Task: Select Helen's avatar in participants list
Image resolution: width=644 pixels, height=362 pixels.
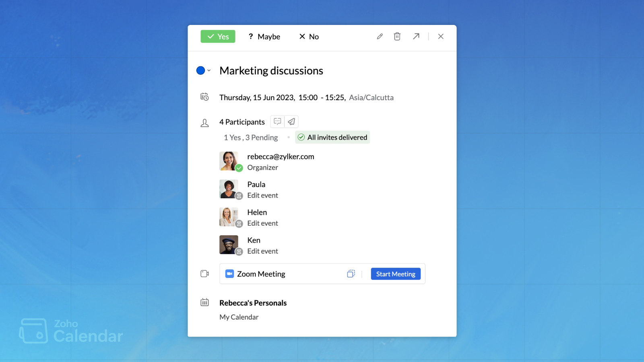Action: pos(229,217)
